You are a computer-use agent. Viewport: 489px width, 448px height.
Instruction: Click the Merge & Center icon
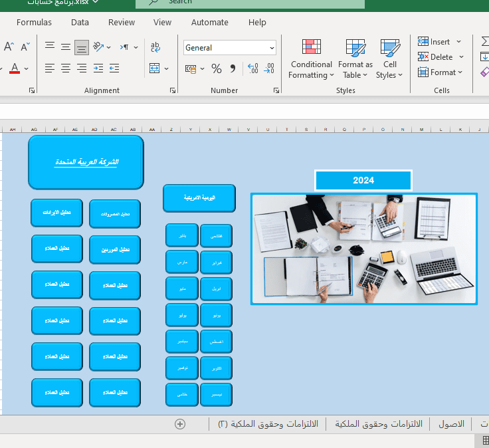tap(154, 68)
